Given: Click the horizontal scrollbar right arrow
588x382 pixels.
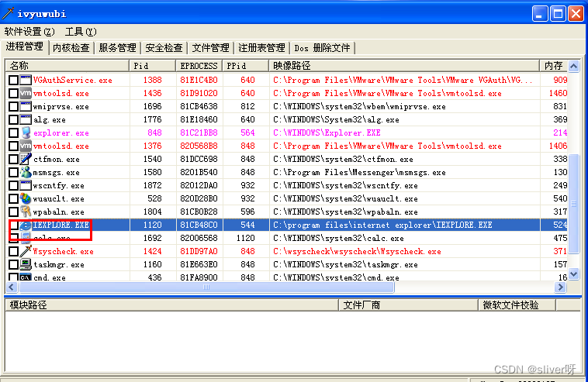Looking at the screenshot, I should [561, 287].
